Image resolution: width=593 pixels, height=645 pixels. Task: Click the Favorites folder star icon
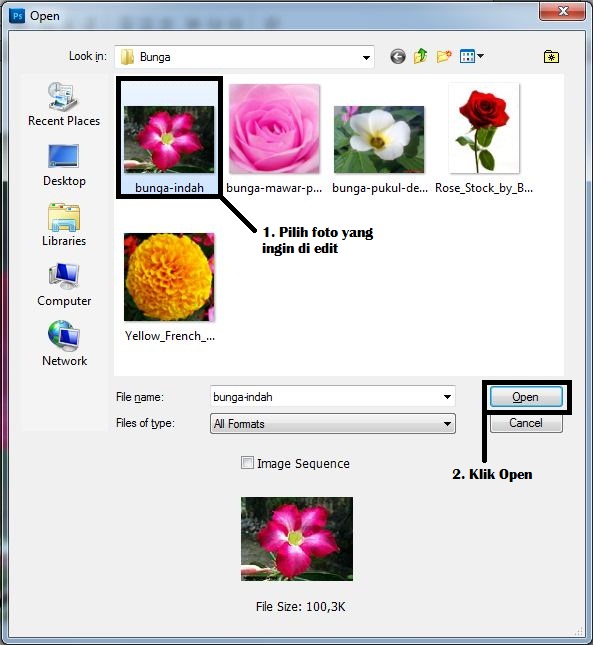tap(551, 56)
